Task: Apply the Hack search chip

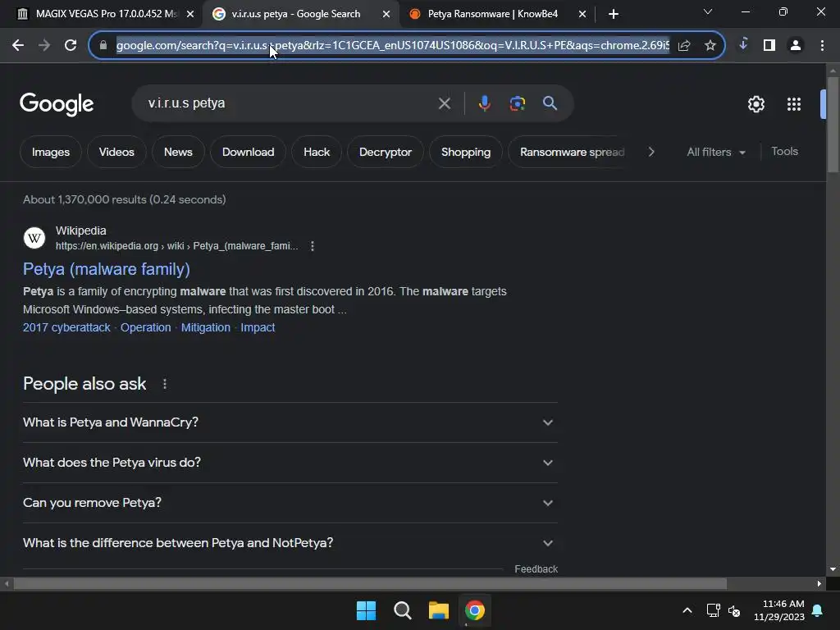Action: click(317, 152)
